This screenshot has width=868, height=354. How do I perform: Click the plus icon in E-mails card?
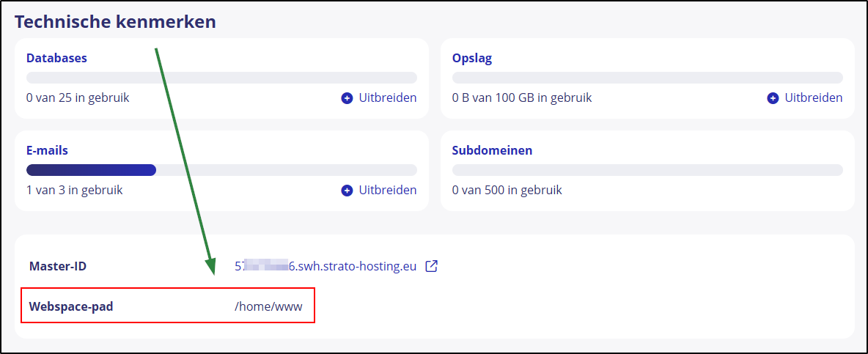347,191
